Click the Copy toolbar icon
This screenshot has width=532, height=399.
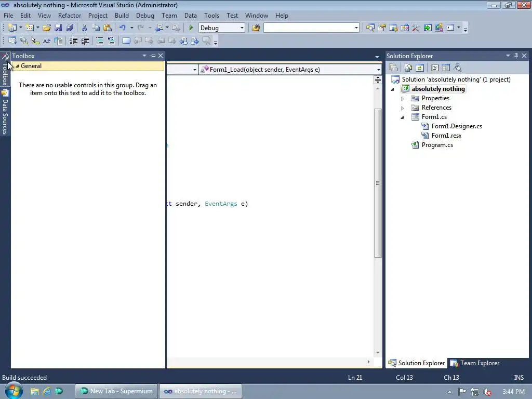point(96,28)
